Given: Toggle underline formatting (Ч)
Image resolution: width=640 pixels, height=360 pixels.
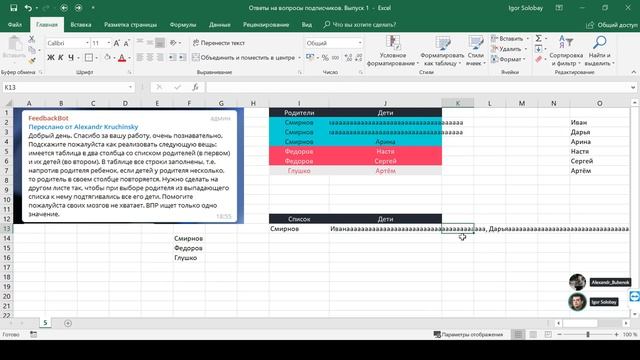Looking at the screenshot, I should tap(71, 58).
